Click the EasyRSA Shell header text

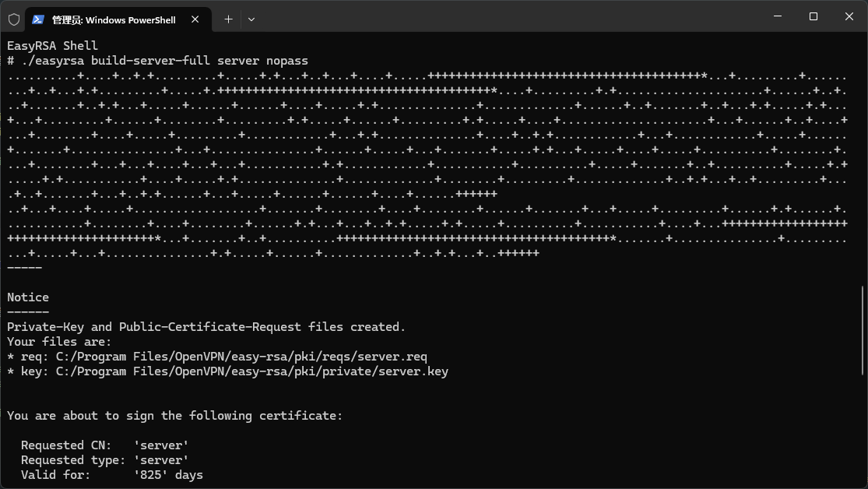(x=52, y=46)
